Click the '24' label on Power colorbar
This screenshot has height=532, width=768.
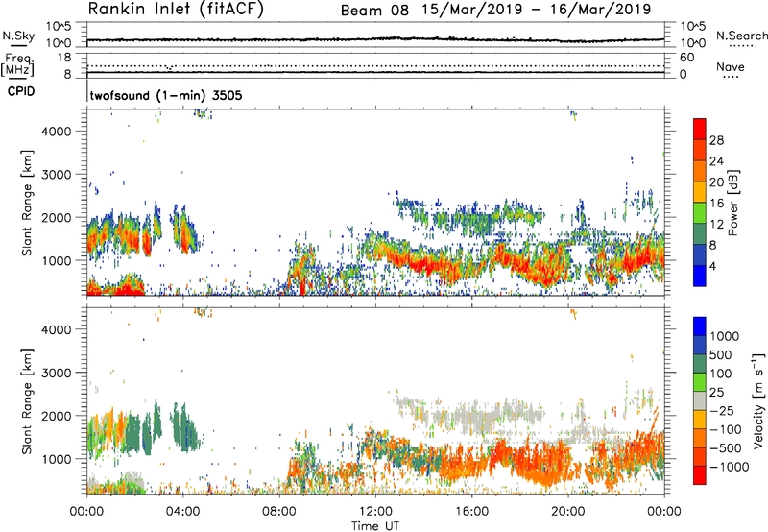[716, 161]
